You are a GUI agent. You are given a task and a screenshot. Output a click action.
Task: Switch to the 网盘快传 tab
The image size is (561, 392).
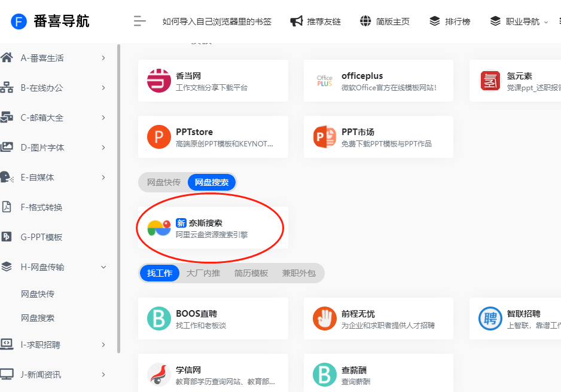(x=164, y=182)
